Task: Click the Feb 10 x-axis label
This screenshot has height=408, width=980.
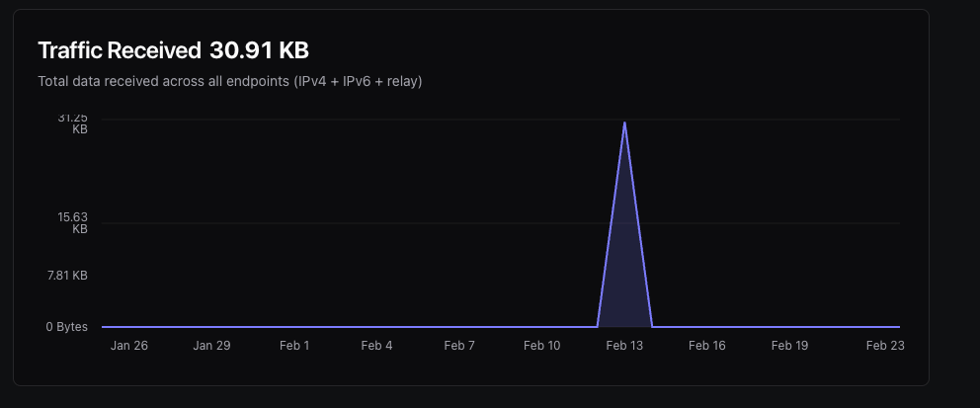Action: pyautogui.click(x=542, y=346)
